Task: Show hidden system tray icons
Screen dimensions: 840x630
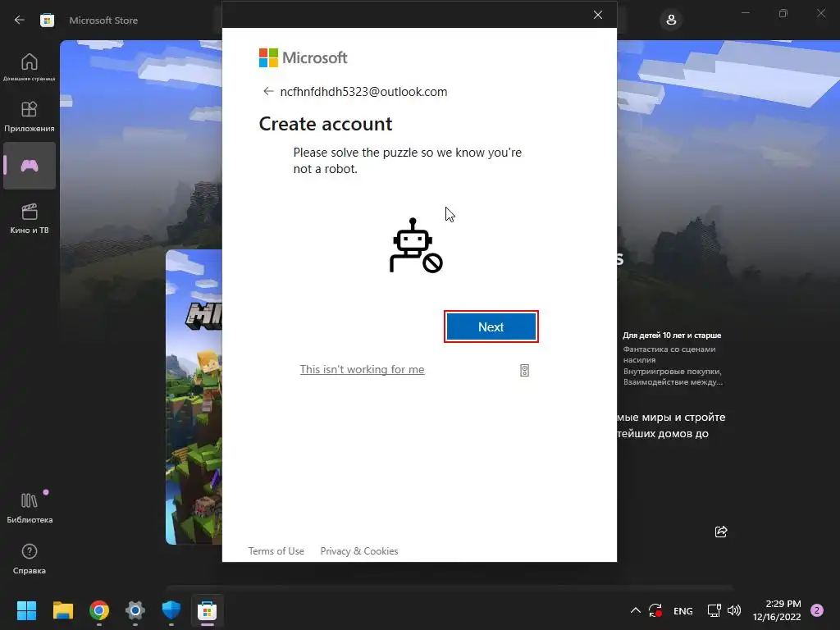Action: (x=636, y=610)
